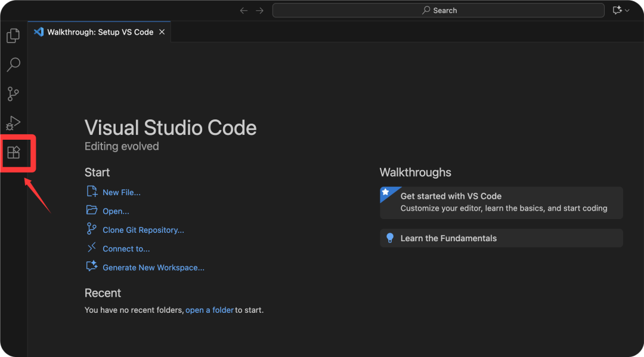
Task: Click the open folder icon beside Open...
Action: 92,210
